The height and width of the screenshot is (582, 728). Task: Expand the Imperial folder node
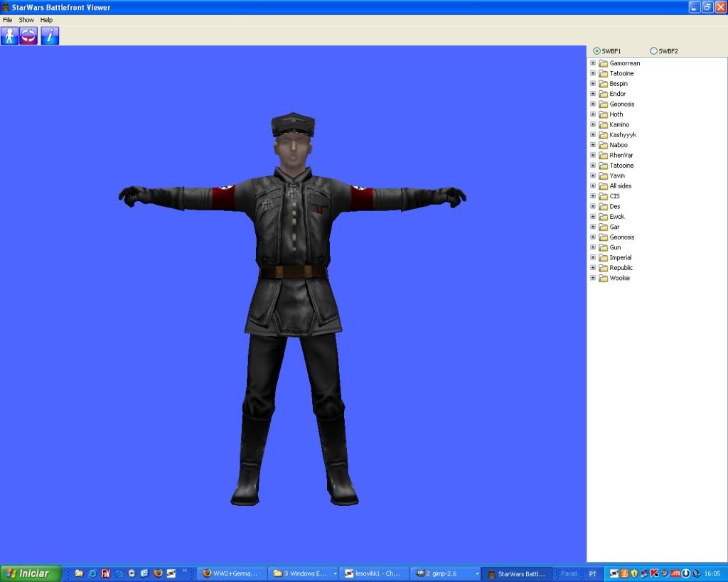click(x=593, y=257)
